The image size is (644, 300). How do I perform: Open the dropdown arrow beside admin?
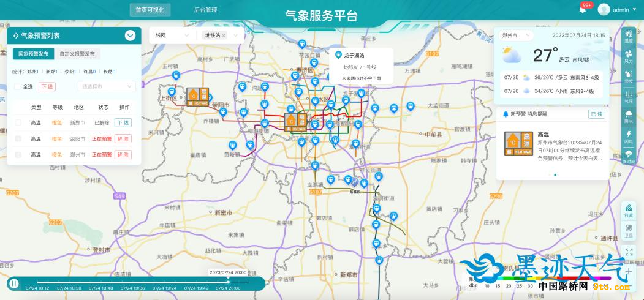coord(634,10)
